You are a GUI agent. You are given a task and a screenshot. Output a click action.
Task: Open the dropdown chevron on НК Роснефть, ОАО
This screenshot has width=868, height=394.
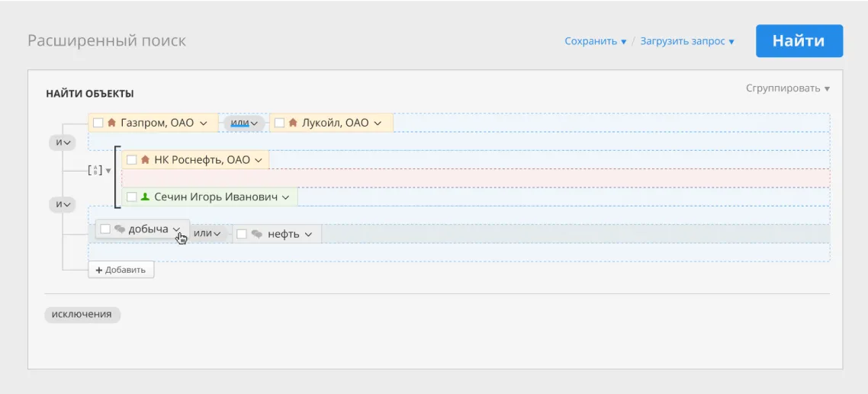point(258,160)
